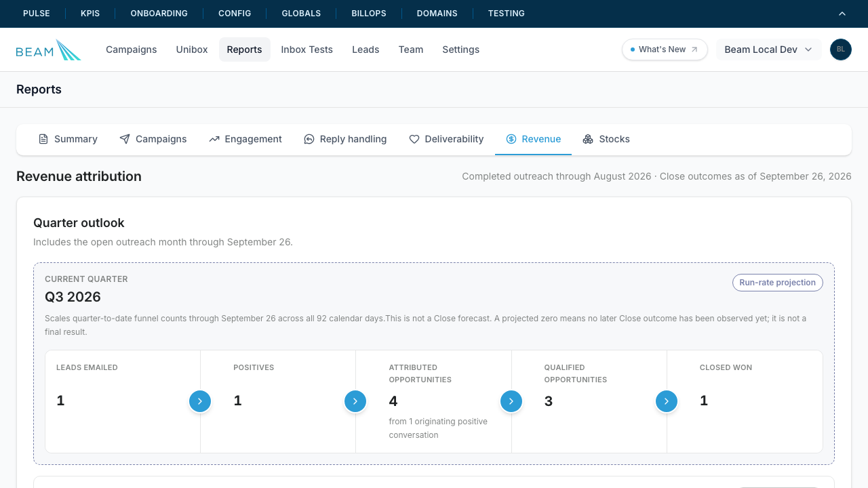Click the arrow after Positives

(355, 401)
